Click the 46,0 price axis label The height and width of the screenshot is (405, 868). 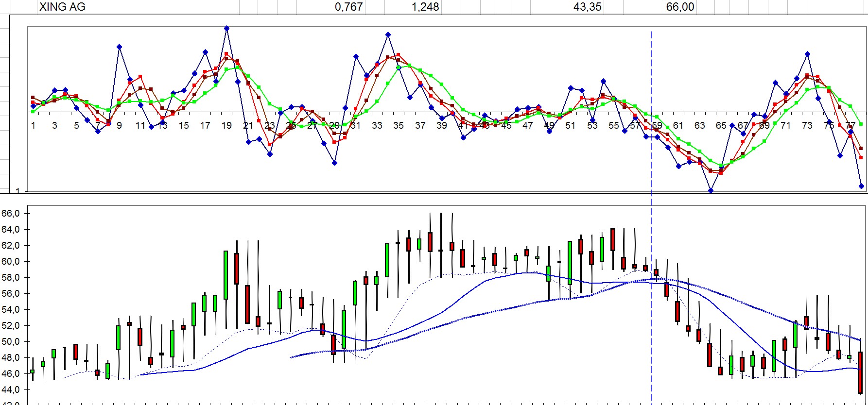point(11,373)
